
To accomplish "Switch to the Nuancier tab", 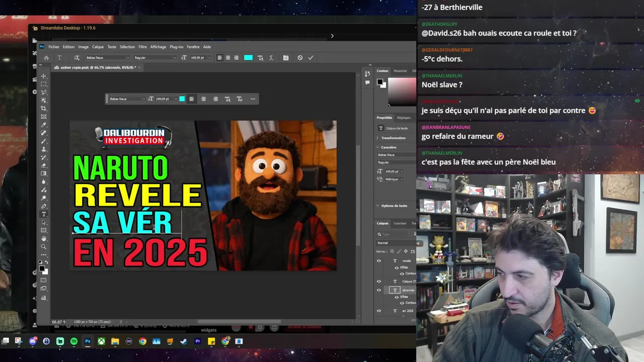I will point(400,71).
